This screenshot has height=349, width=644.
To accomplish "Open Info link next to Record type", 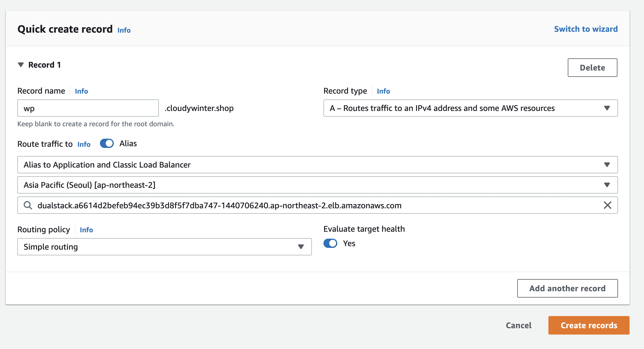I will click(383, 91).
